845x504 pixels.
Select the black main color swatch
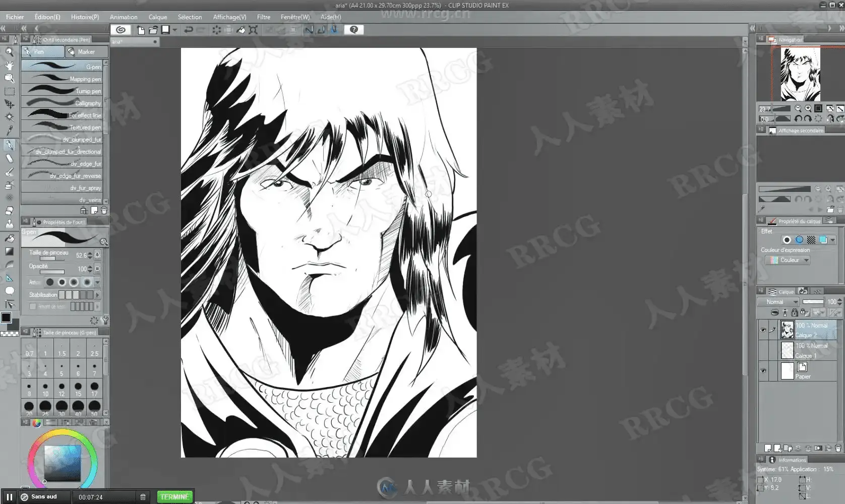coord(6,318)
